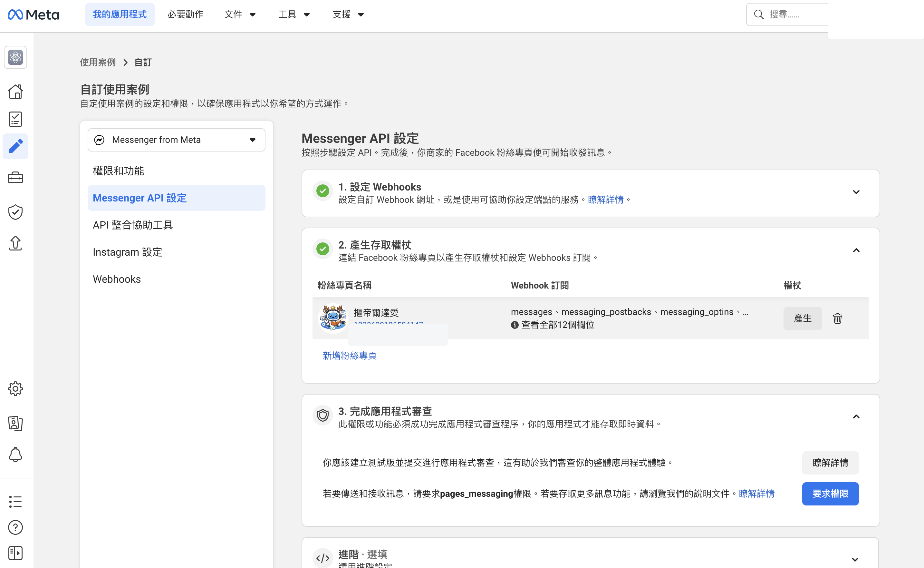Screen dimensions: 924x568
Task: Click the 自訂 breadcrumb text
Action: (143, 62)
